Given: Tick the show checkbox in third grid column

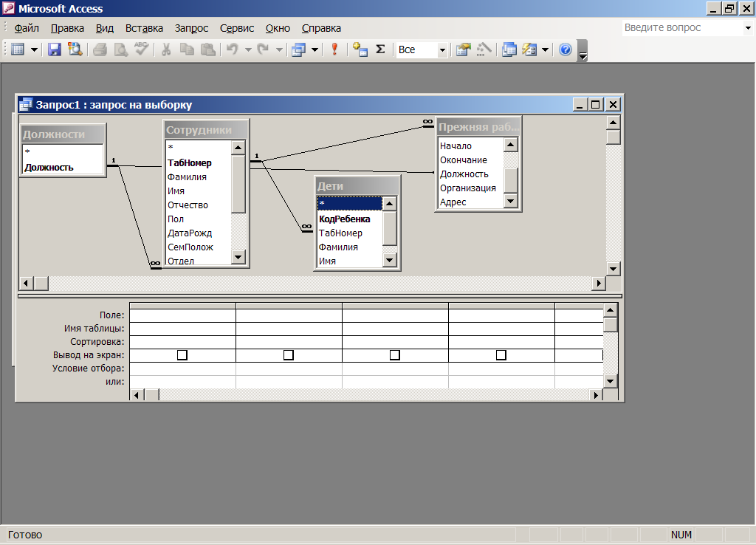Looking at the screenshot, I should click(x=395, y=355).
